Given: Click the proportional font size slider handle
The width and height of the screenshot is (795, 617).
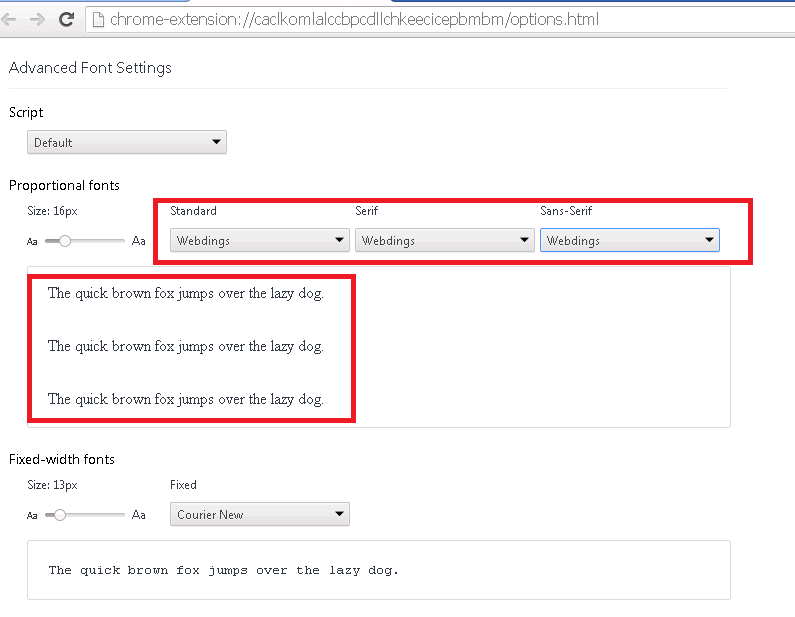Looking at the screenshot, I should coord(64,241).
